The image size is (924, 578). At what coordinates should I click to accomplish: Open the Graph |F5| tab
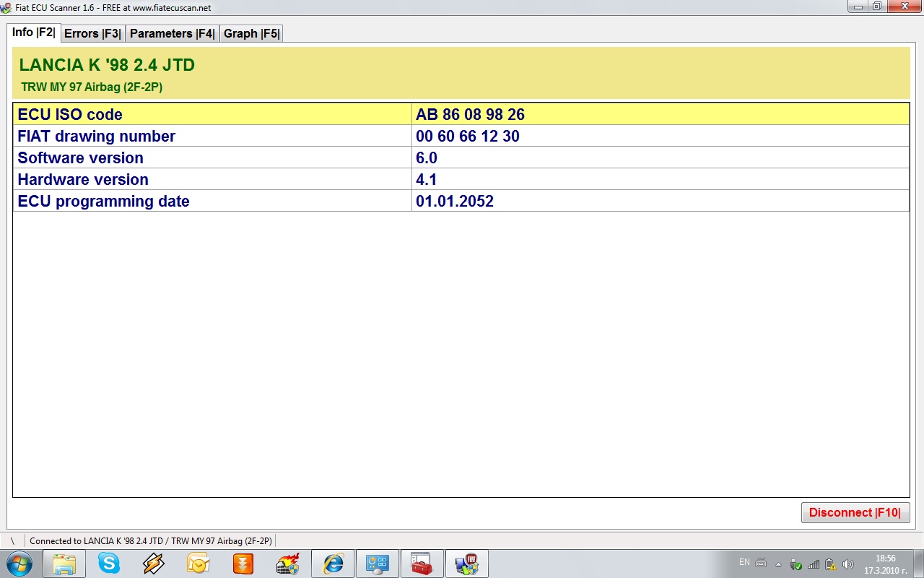coord(251,33)
